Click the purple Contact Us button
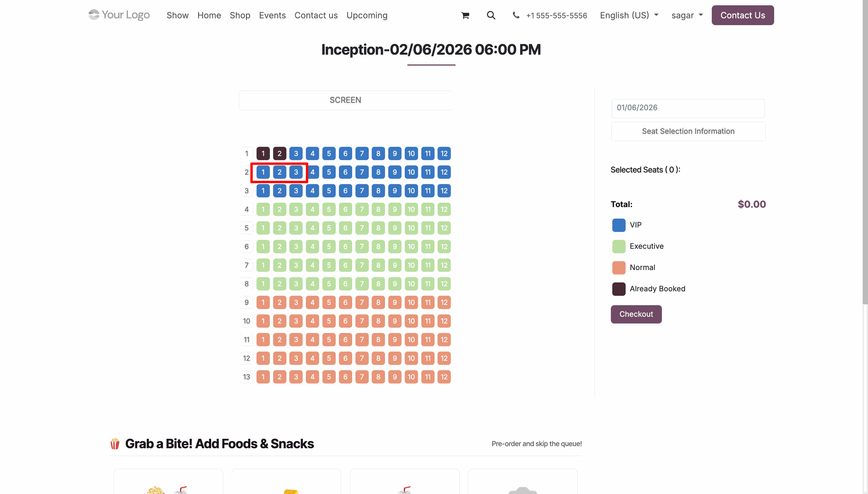The width and height of the screenshot is (868, 494). point(743,15)
